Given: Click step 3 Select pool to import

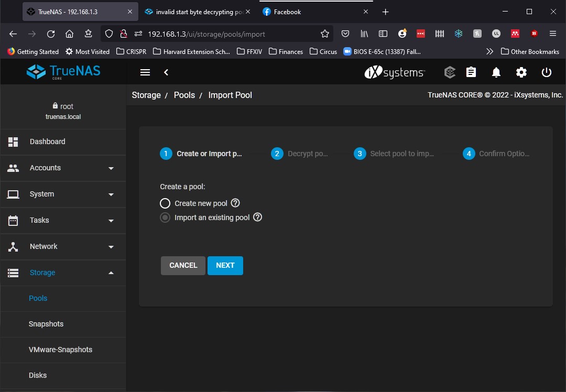Looking at the screenshot, I should pyautogui.click(x=394, y=154).
